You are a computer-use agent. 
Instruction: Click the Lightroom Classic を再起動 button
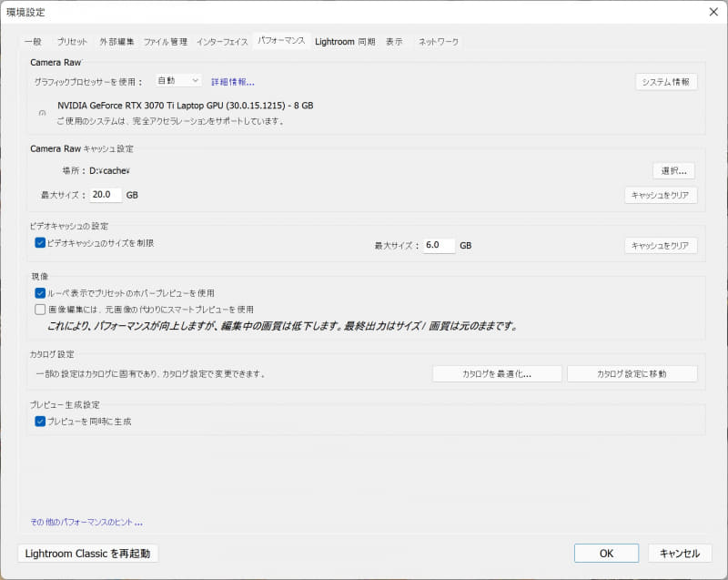[86, 553]
